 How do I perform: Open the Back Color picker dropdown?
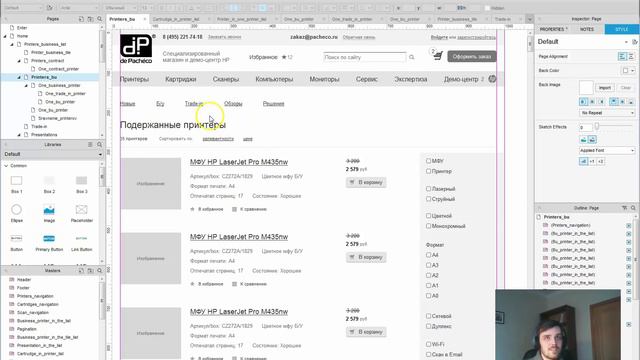click(x=633, y=71)
